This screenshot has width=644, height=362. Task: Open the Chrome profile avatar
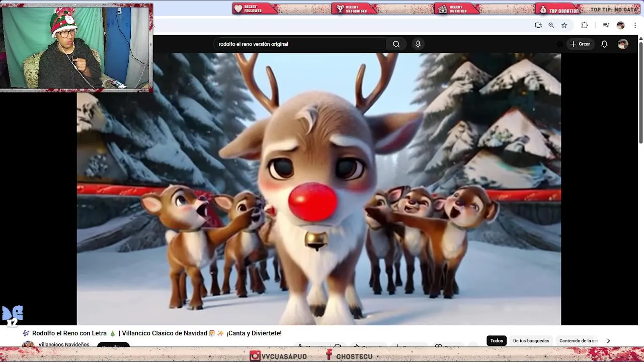620,25
